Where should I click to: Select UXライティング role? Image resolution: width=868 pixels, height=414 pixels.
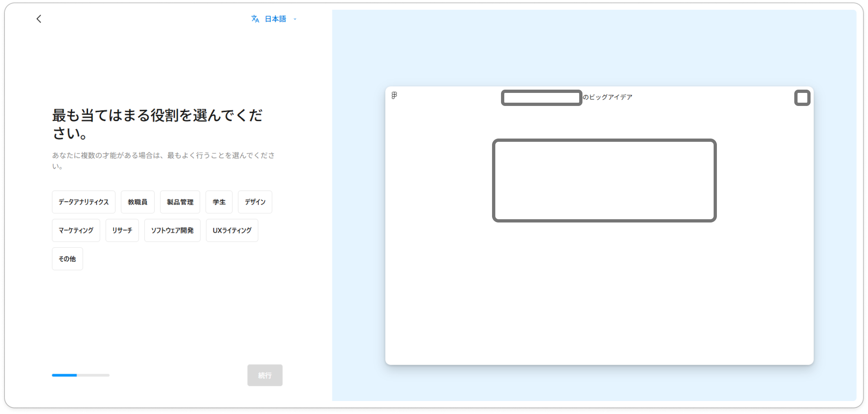[x=232, y=231]
